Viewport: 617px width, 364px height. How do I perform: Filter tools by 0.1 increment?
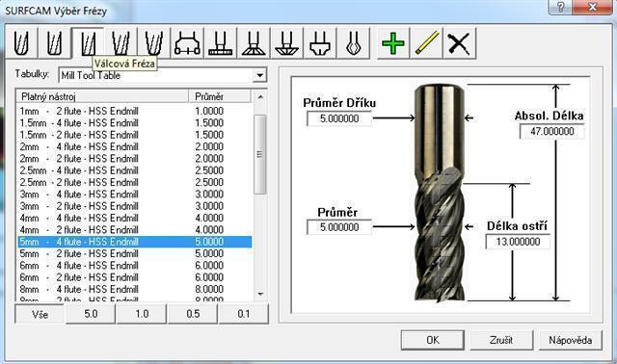pyautogui.click(x=244, y=314)
